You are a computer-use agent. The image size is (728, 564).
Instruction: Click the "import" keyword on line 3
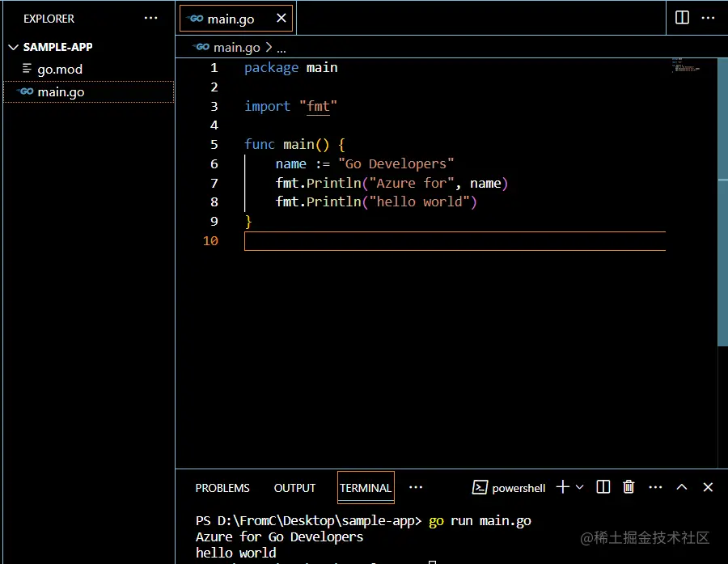tap(268, 106)
